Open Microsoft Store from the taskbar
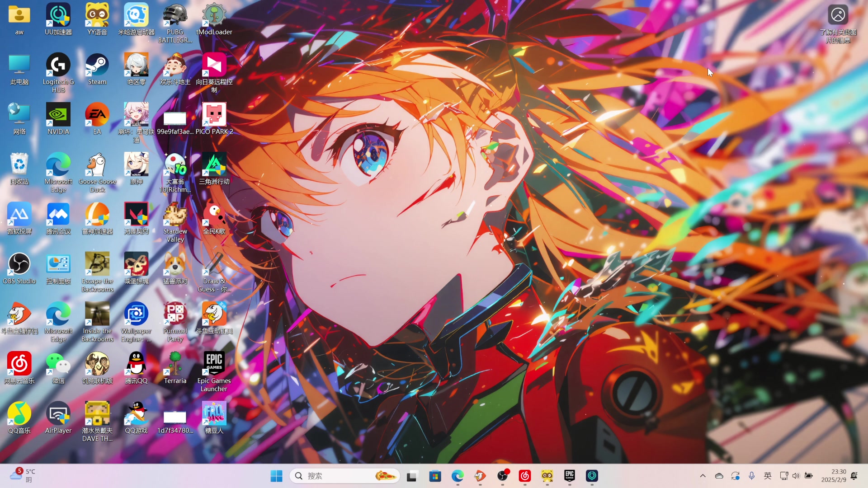This screenshot has width=868, height=488. pos(435,476)
